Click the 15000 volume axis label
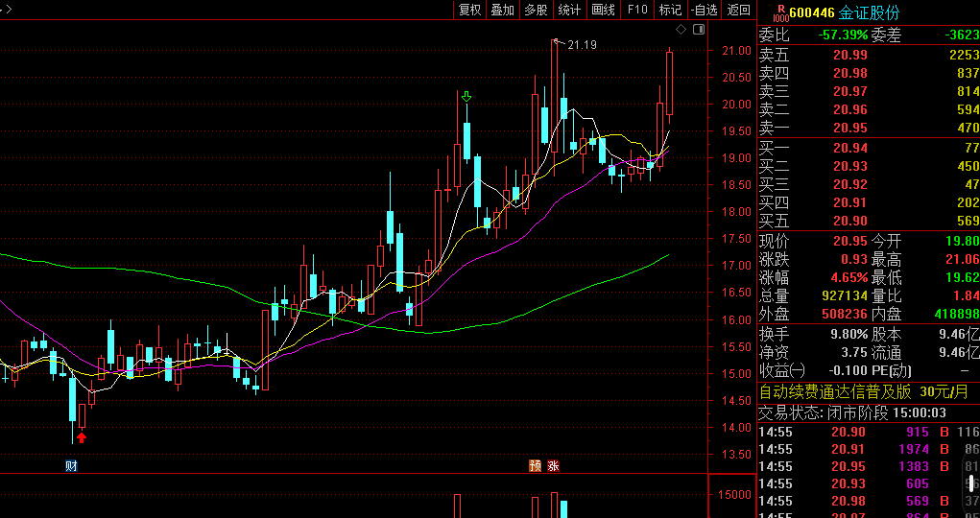980x518 pixels. click(x=734, y=495)
